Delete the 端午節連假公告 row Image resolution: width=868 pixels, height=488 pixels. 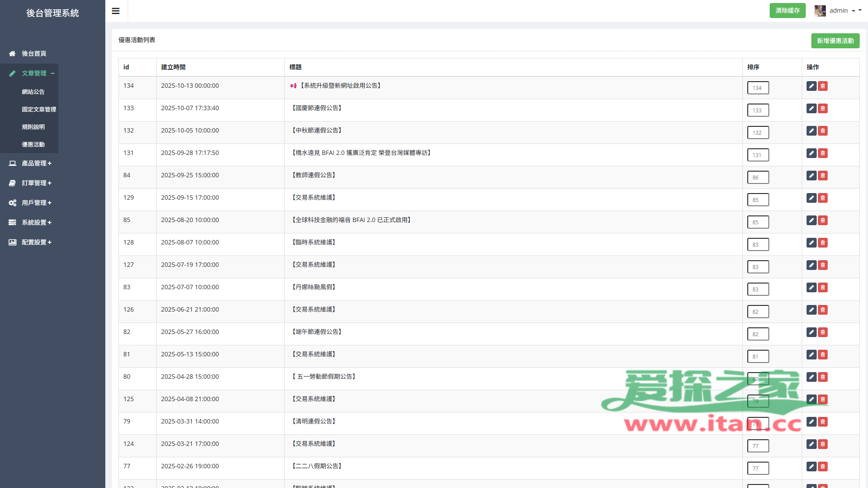tap(823, 332)
